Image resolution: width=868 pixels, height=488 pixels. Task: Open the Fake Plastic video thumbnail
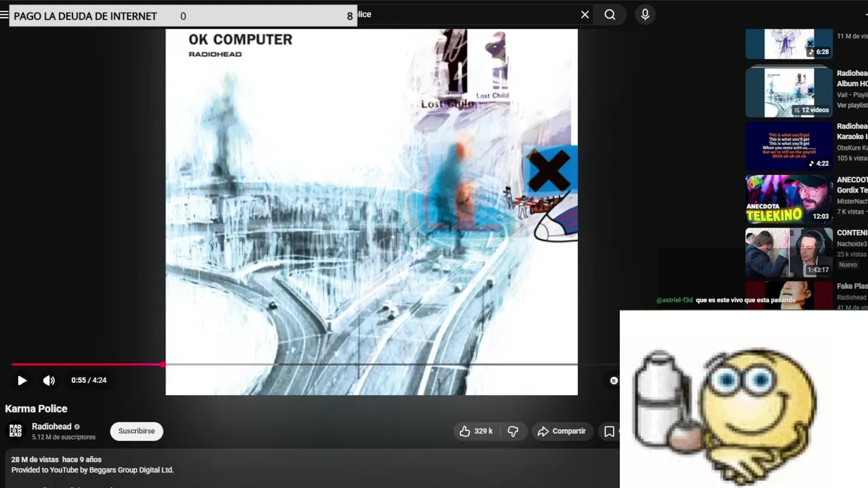789,296
